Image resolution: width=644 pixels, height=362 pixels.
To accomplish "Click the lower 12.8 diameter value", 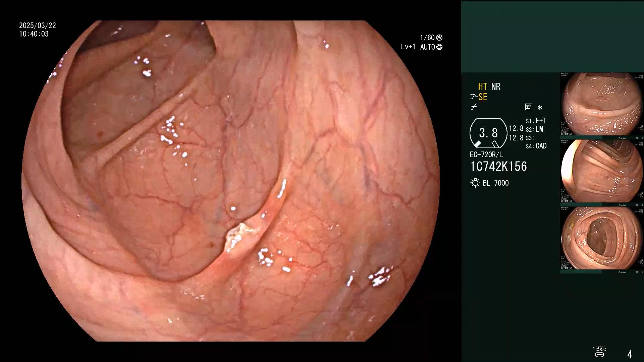I will coord(516,138).
